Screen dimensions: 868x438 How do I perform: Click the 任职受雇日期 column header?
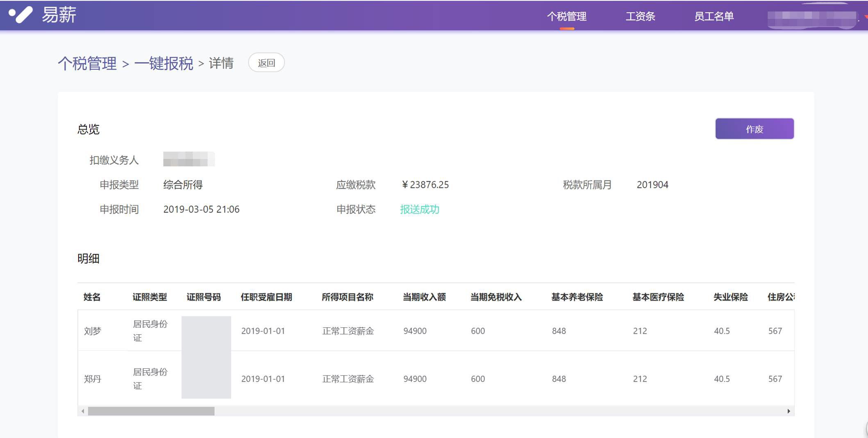coord(266,297)
